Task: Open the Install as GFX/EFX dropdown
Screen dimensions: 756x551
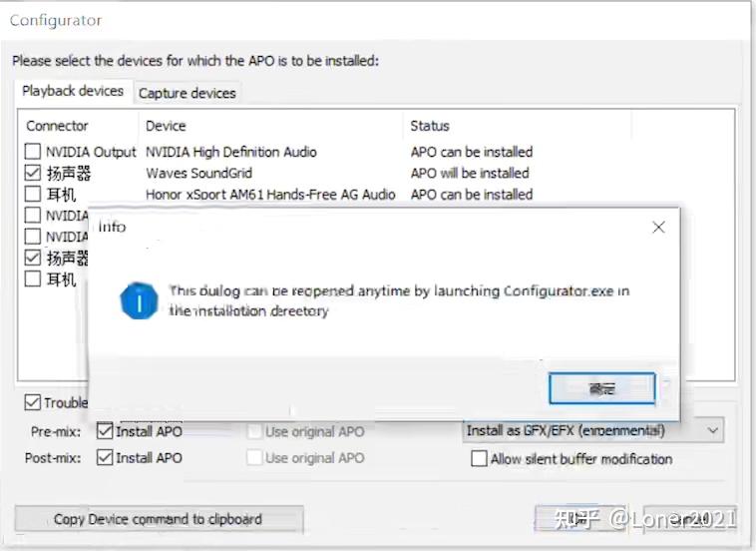Action: (593, 431)
